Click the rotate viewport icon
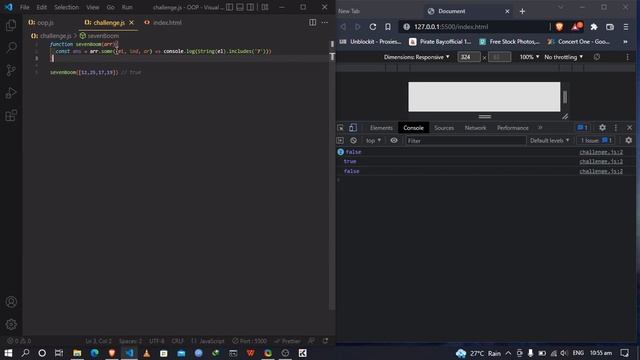The width and height of the screenshot is (640, 360). click(x=597, y=57)
